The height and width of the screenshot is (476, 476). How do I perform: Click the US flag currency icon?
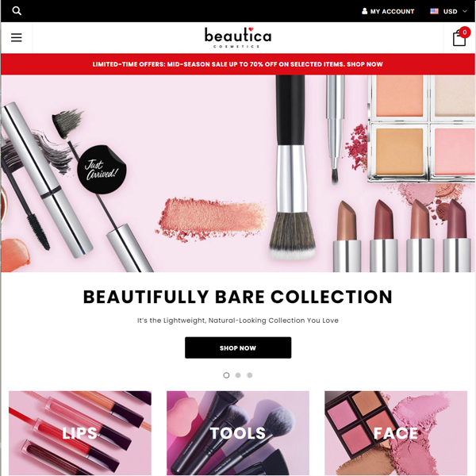point(434,11)
